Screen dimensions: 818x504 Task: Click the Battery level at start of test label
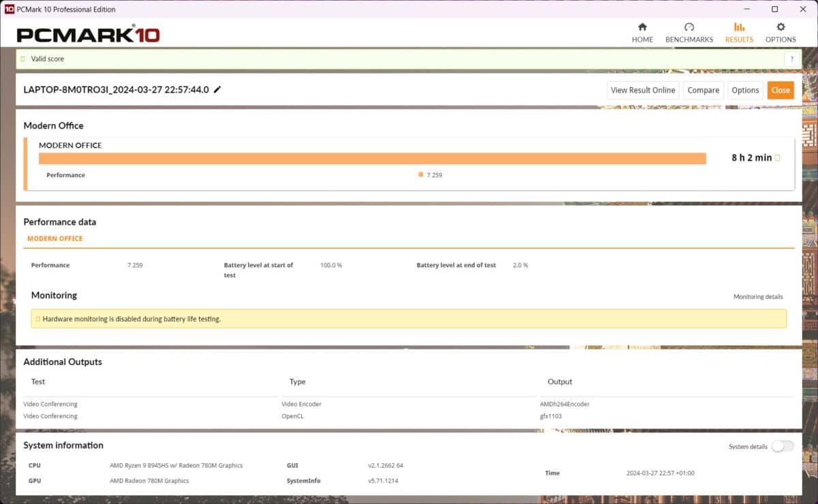[x=258, y=270]
